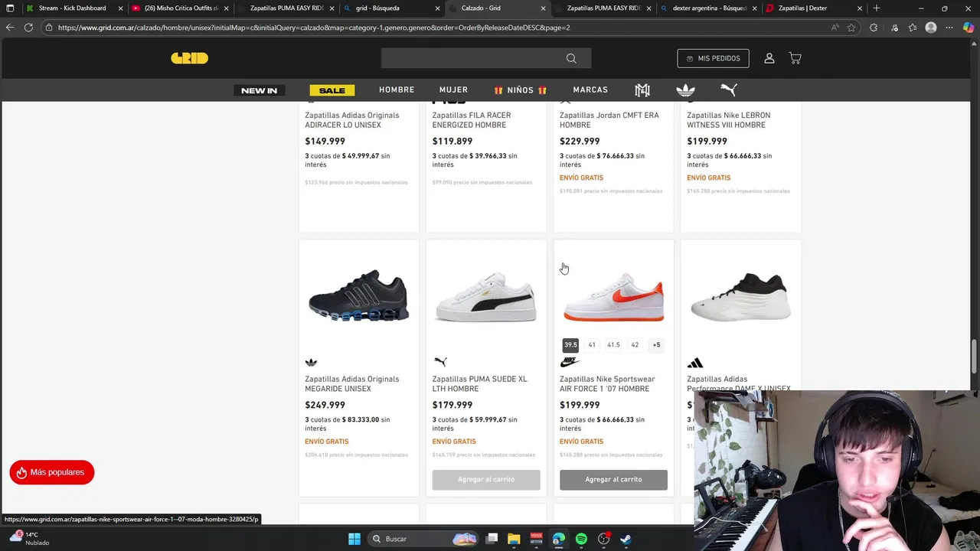
Task: Reload the page with the refresh icon
Action: coord(28,28)
